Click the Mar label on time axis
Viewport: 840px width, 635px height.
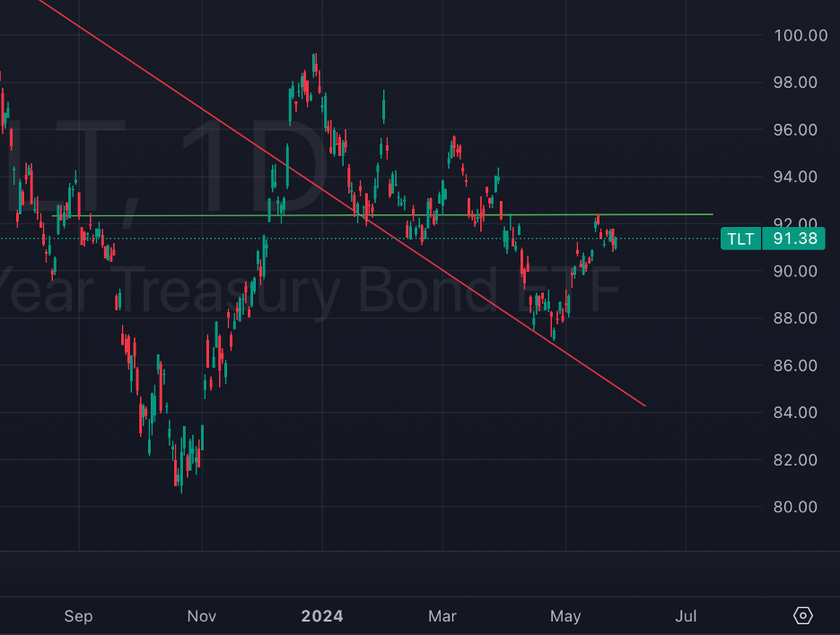click(442, 616)
